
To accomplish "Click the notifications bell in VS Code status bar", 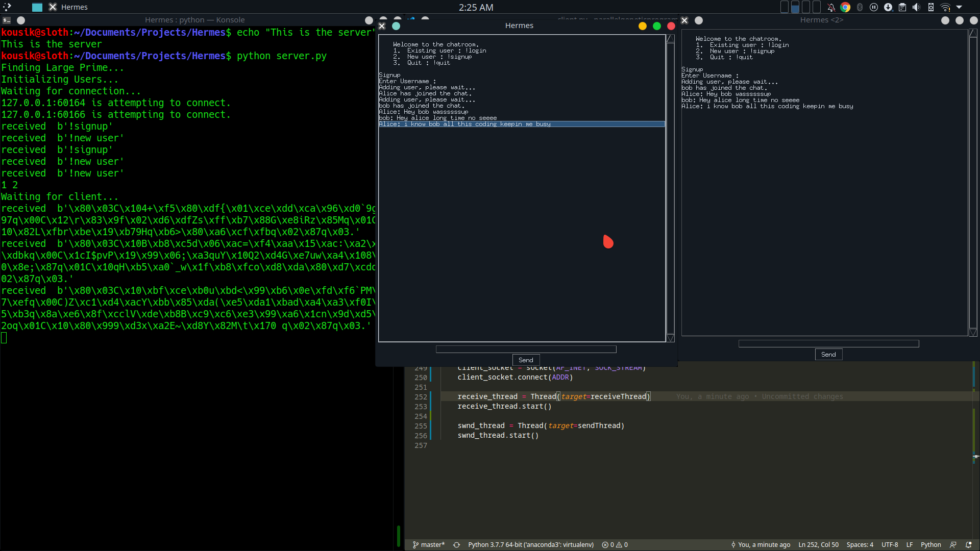I will point(968,545).
